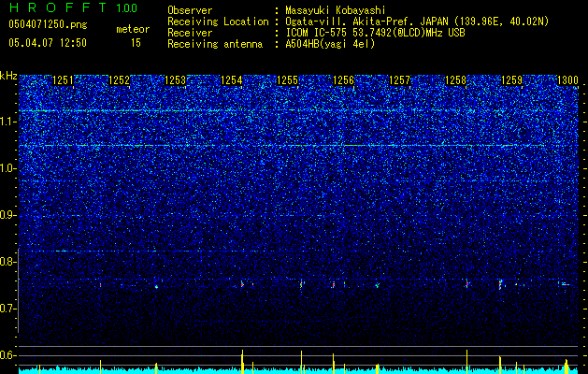Click the meteor count value 15
The width and height of the screenshot is (588, 374).
136,43
